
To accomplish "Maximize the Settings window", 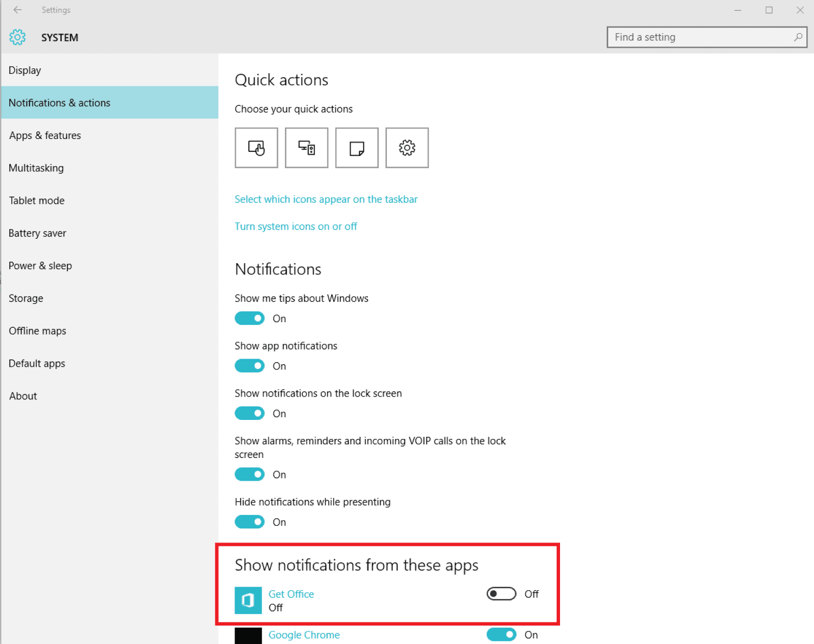I will (769, 10).
